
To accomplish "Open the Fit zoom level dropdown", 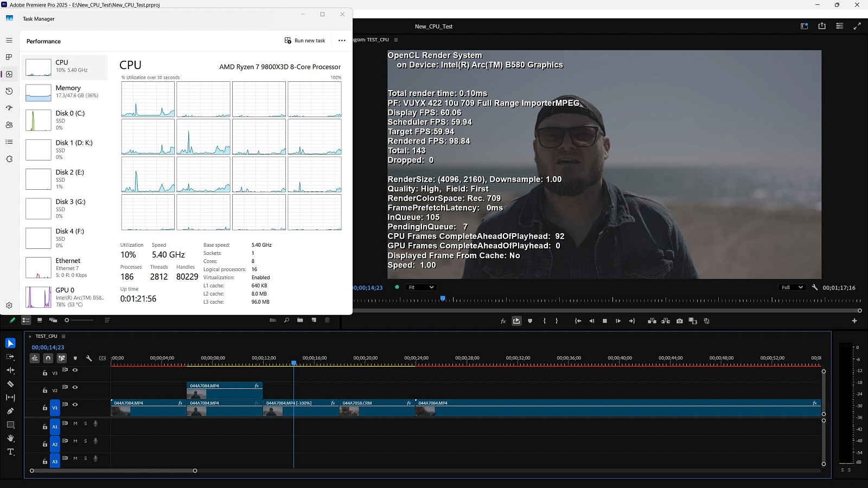I will 421,287.
